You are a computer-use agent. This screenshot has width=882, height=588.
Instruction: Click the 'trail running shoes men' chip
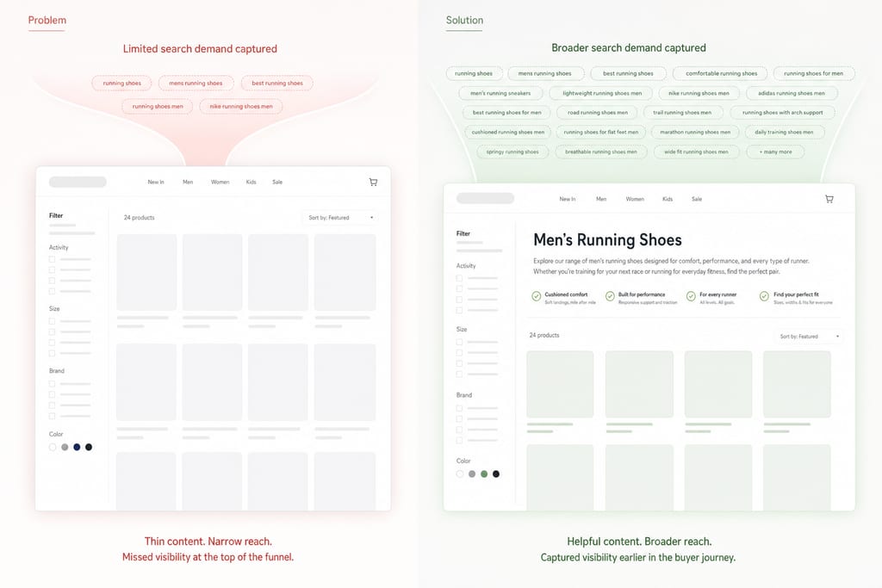coord(682,113)
